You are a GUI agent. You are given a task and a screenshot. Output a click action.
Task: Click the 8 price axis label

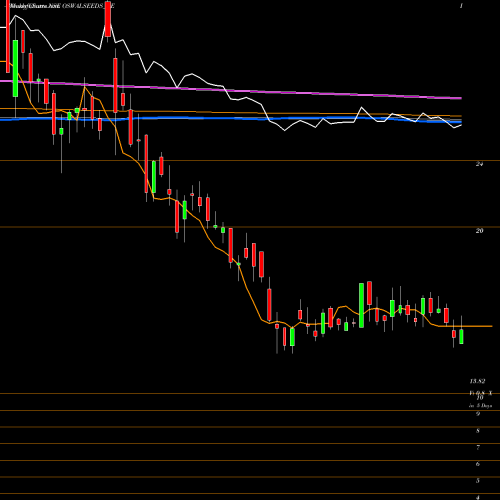(478, 431)
